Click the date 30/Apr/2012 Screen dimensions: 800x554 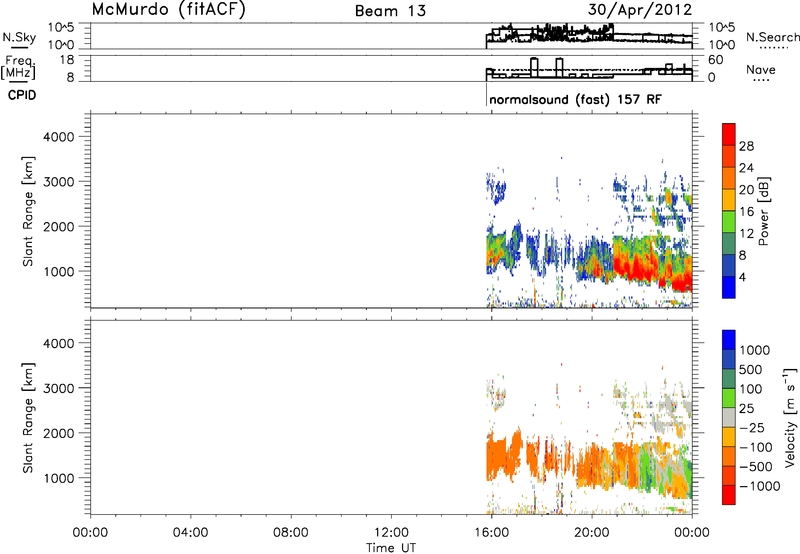tap(640, 10)
